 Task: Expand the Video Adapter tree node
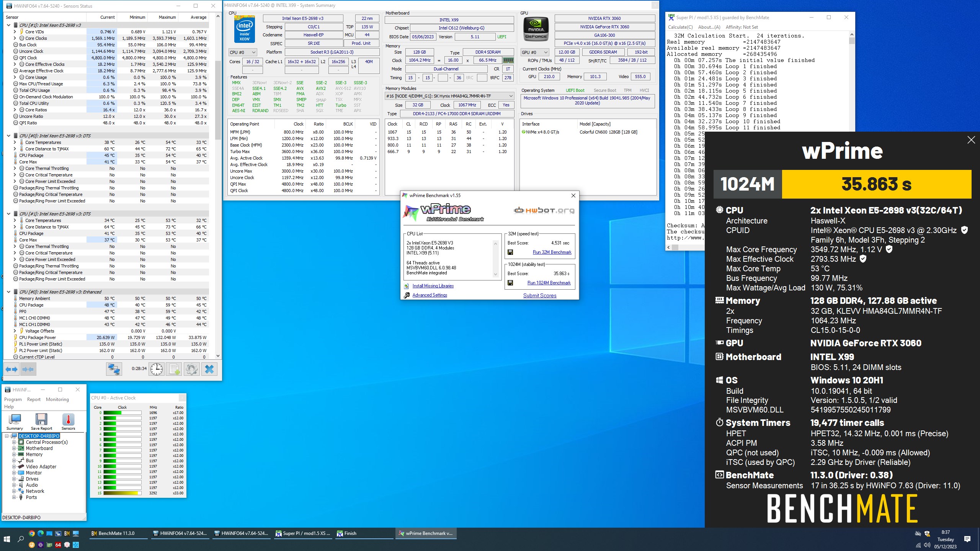click(x=14, y=467)
